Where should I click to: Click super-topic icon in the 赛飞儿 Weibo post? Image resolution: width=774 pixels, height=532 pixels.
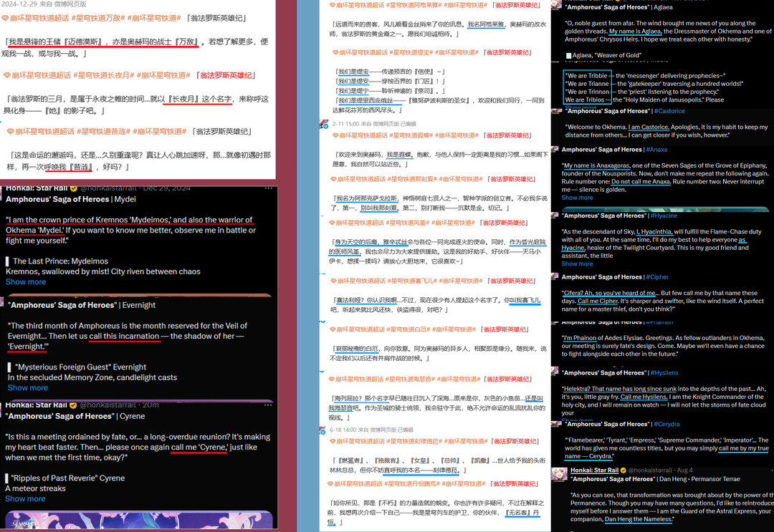[334, 281]
